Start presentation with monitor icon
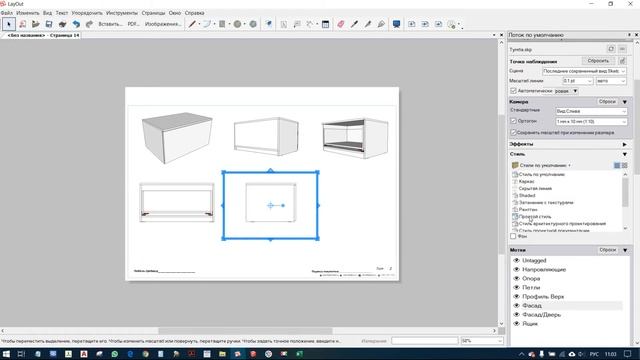Viewport: 640px width, 360px height. point(396,24)
